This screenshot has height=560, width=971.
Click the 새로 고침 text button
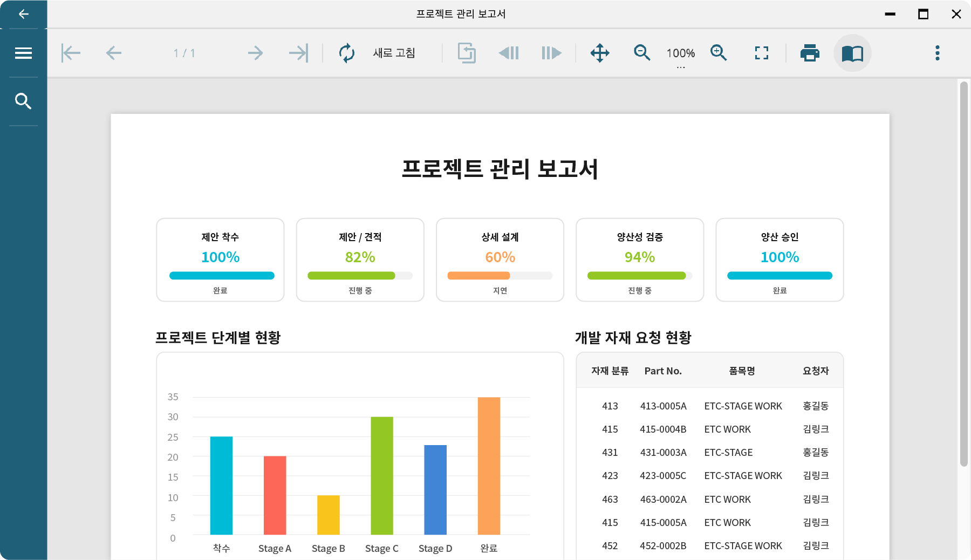(394, 53)
